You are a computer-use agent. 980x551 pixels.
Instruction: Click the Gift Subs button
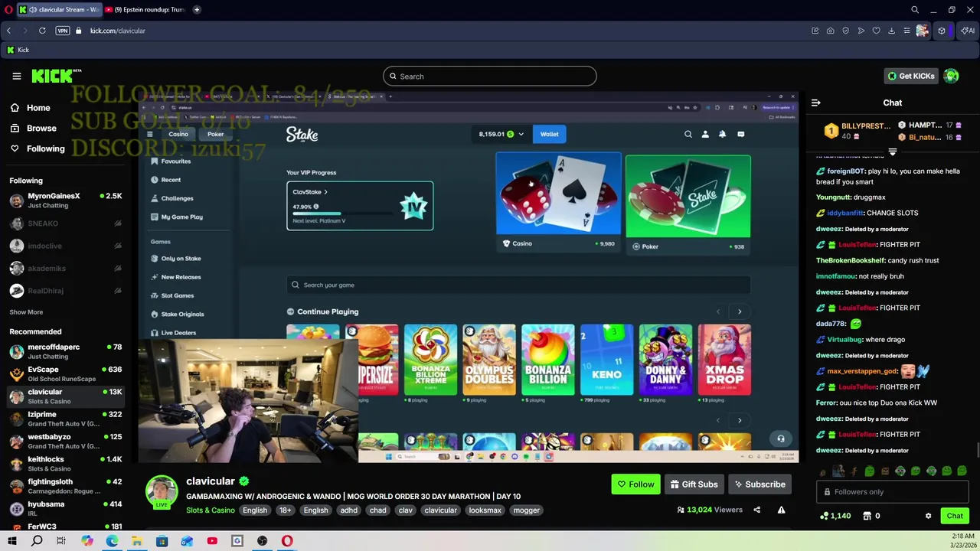(x=694, y=484)
